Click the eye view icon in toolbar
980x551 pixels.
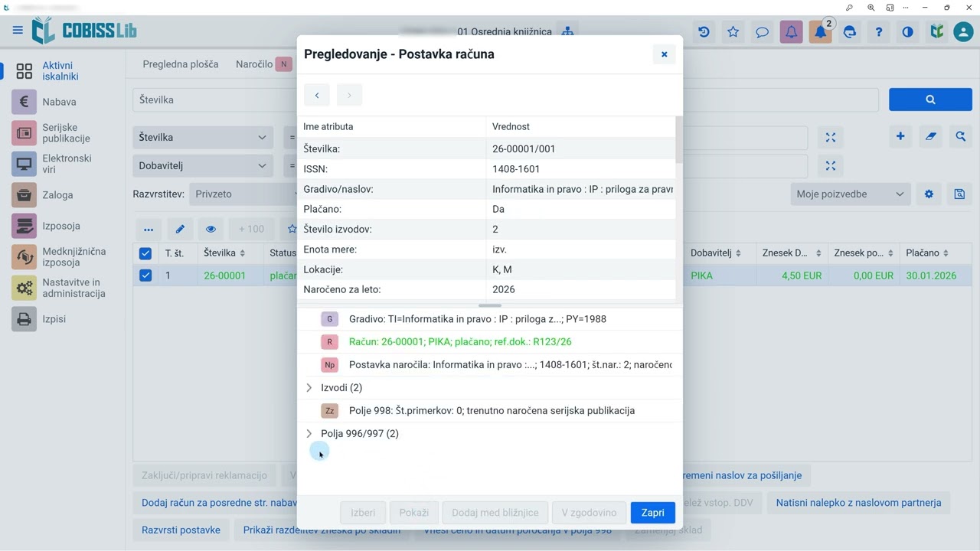(211, 229)
